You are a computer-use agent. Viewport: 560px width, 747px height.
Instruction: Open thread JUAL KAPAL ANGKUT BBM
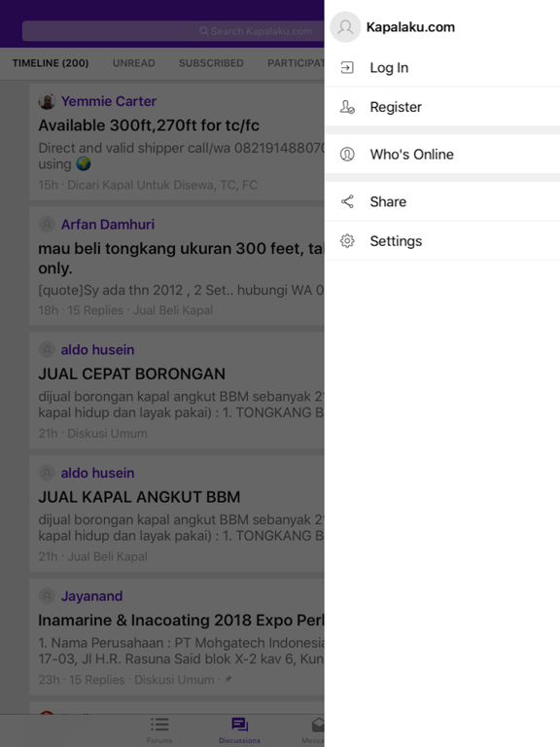[139, 497]
